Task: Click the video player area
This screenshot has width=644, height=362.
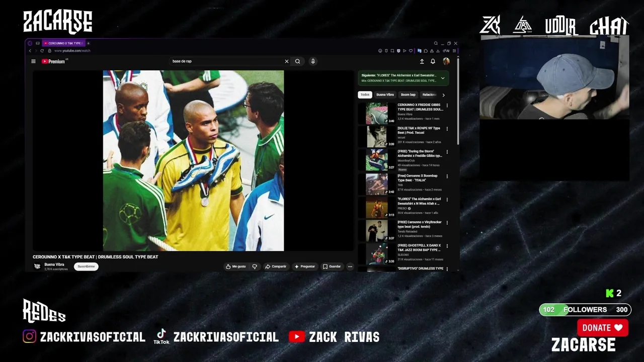Action: (x=193, y=160)
